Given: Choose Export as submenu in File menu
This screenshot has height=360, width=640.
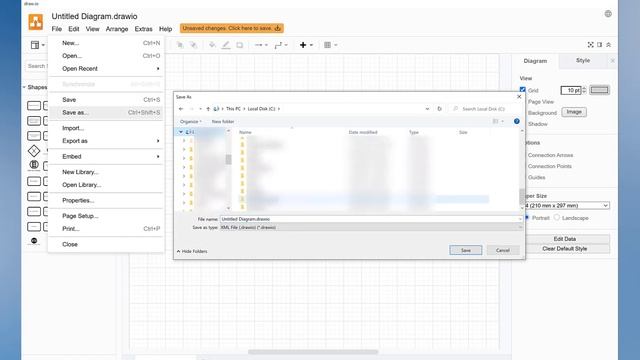Looking at the screenshot, I should click(106, 141).
